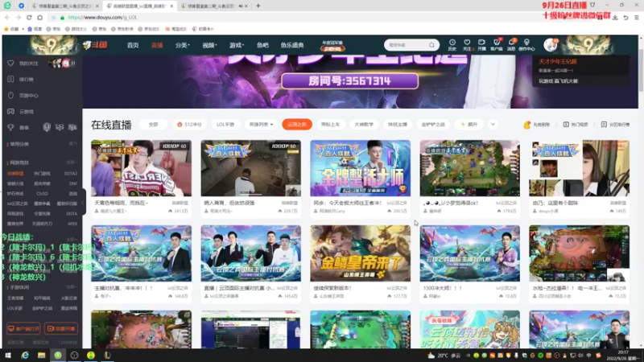Screen dimensions: 644x362
Task: Select the Live (直播) nav item
Action: point(157,45)
